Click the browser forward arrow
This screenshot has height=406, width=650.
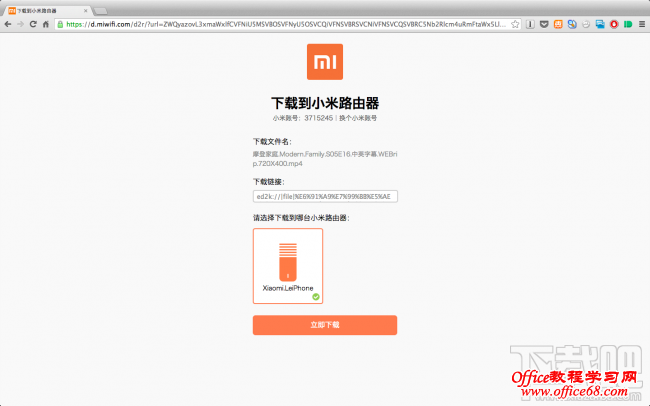click(x=20, y=24)
